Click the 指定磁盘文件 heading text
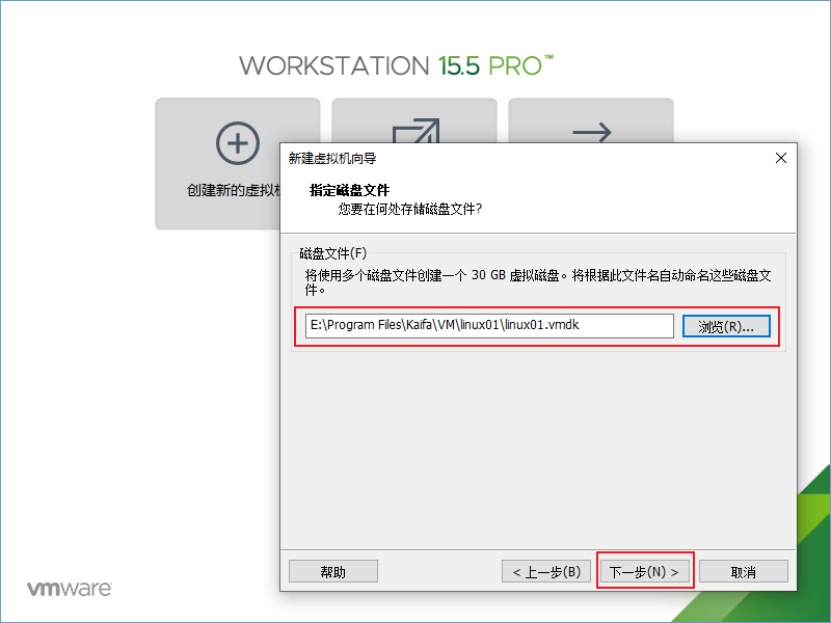This screenshot has height=623, width=831. pyautogui.click(x=350, y=190)
